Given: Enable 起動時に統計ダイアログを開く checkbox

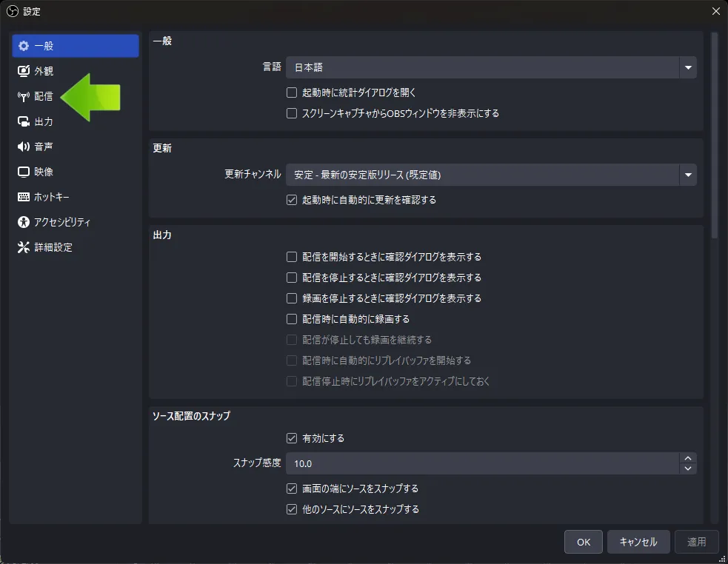Looking at the screenshot, I should tap(292, 93).
